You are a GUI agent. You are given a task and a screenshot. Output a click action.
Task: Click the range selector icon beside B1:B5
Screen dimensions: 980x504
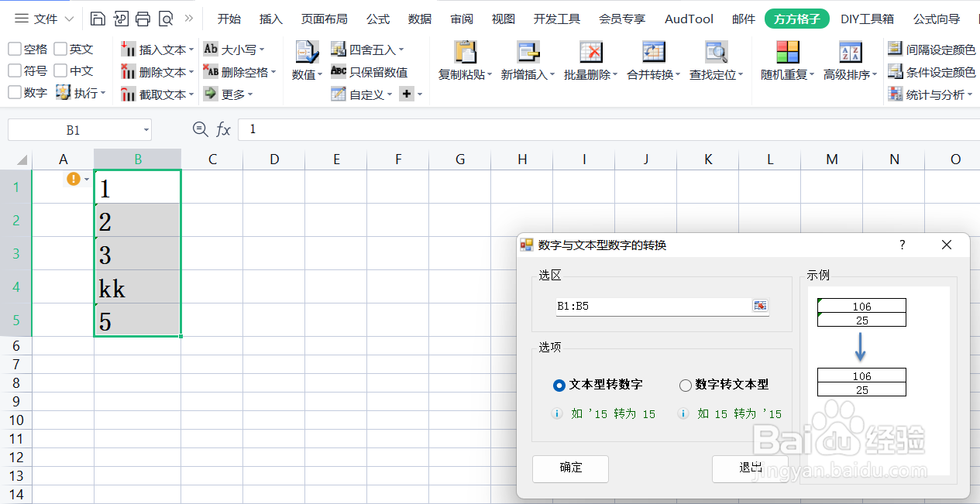(760, 307)
